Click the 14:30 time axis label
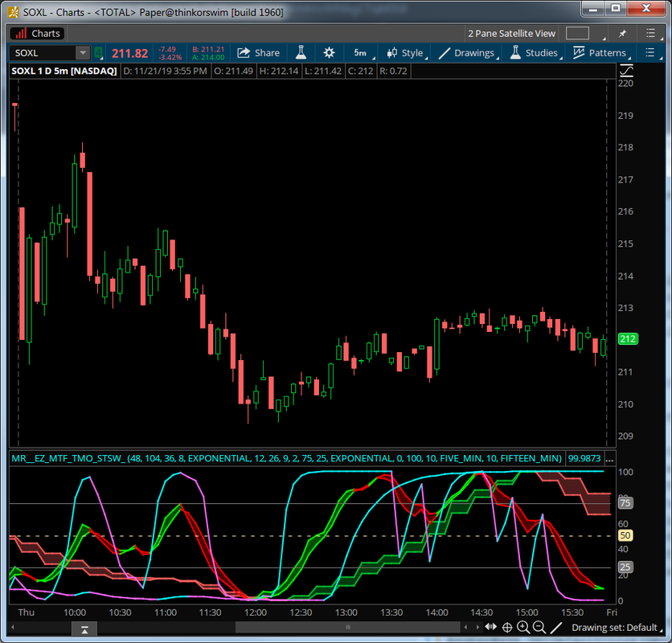Image resolution: width=672 pixels, height=643 pixels. pyautogui.click(x=481, y=612)
